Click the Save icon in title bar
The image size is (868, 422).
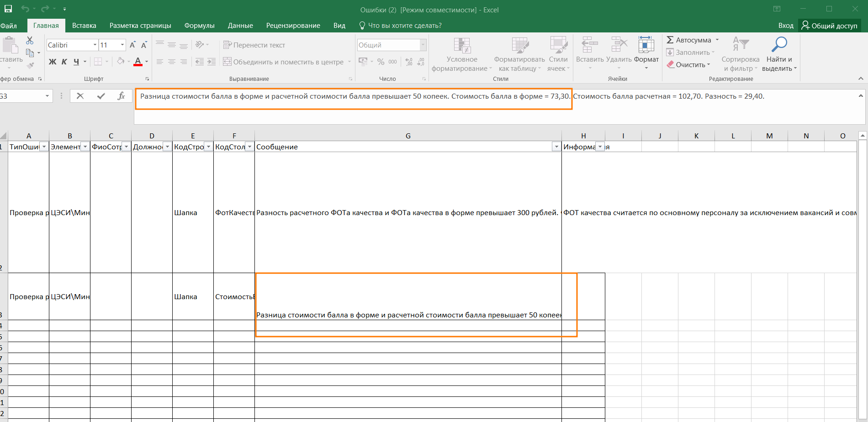coord(8,9)
